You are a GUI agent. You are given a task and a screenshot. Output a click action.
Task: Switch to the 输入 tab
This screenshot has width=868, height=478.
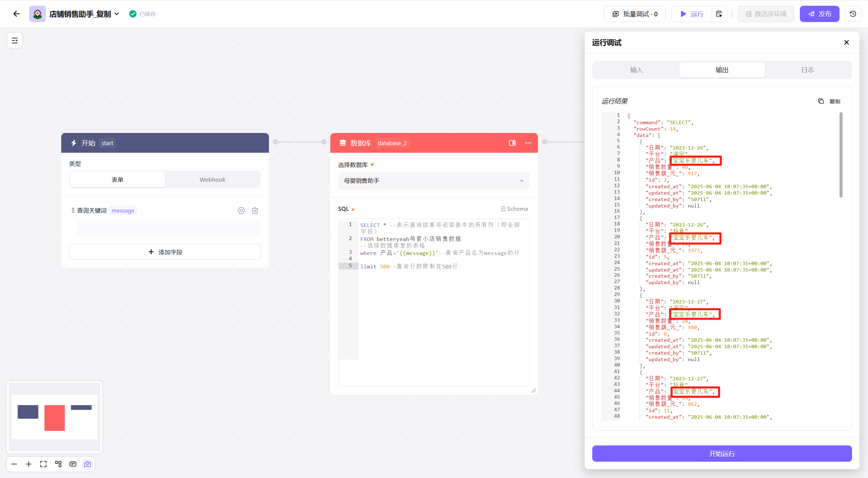point(636,70)
